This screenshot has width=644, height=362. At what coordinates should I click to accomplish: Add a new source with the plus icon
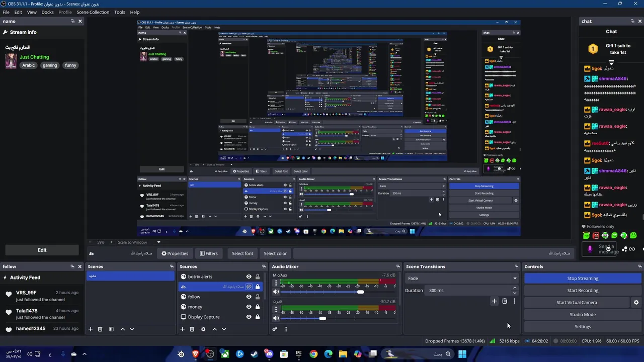182,329
